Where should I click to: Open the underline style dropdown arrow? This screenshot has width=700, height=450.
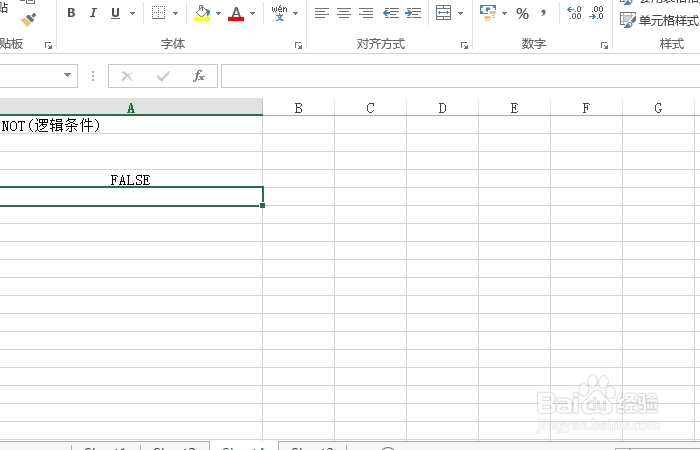pos(132,13)
